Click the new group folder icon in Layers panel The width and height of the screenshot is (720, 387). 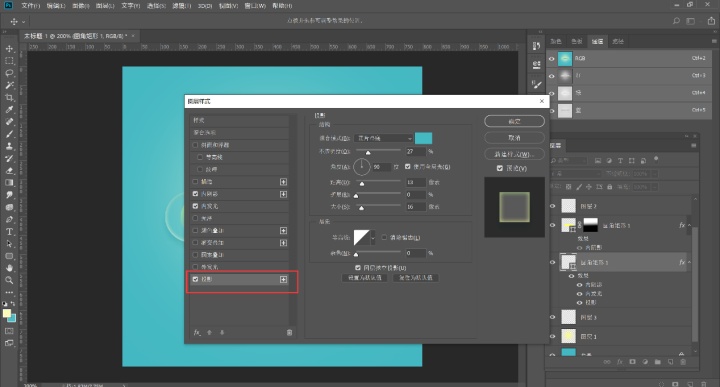tap(658, 362)
